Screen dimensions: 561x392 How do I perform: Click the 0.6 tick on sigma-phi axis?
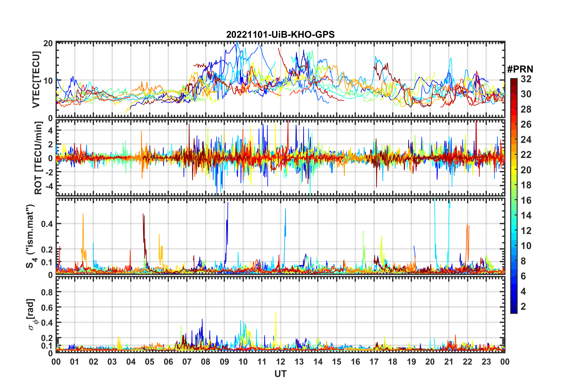tap(47, 307)
